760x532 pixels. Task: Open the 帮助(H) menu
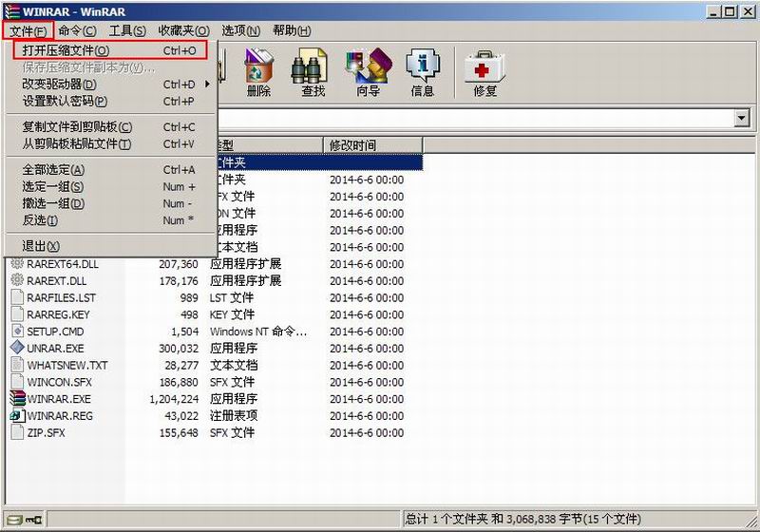click(x=292, y=31)
